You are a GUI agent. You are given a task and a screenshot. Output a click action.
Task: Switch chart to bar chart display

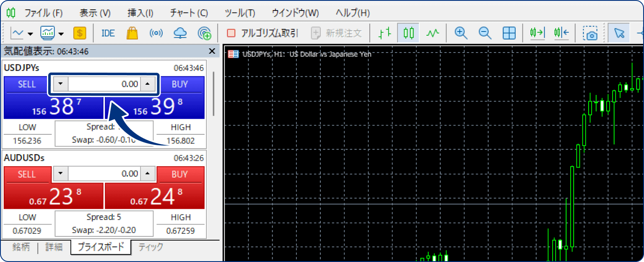384,33
